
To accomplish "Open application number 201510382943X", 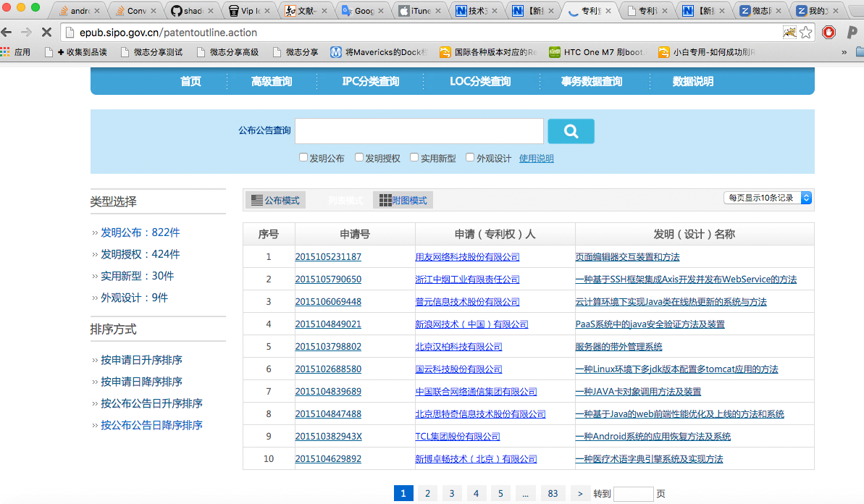I will point(328,436).
